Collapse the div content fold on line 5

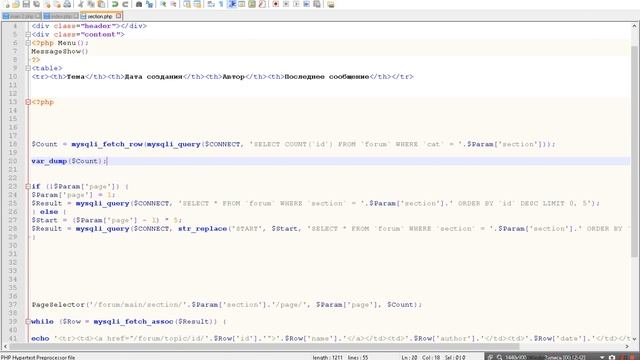[x=28, y=35]
